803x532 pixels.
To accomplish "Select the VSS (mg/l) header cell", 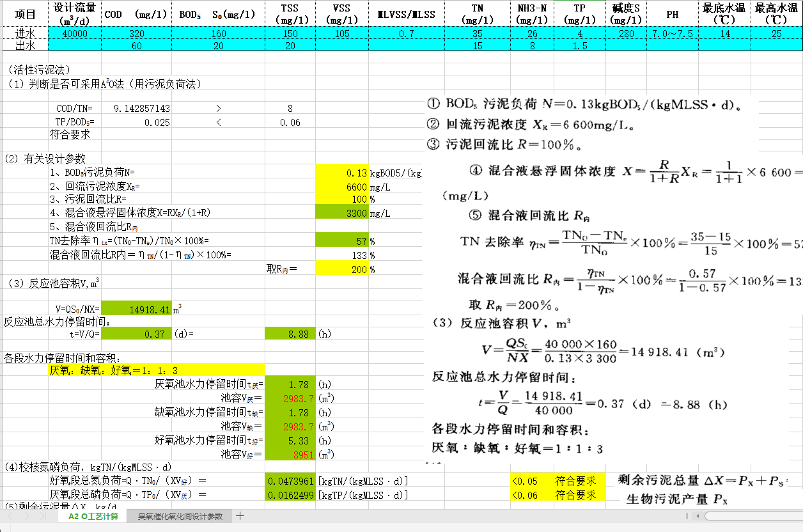I will coord(342,14).
